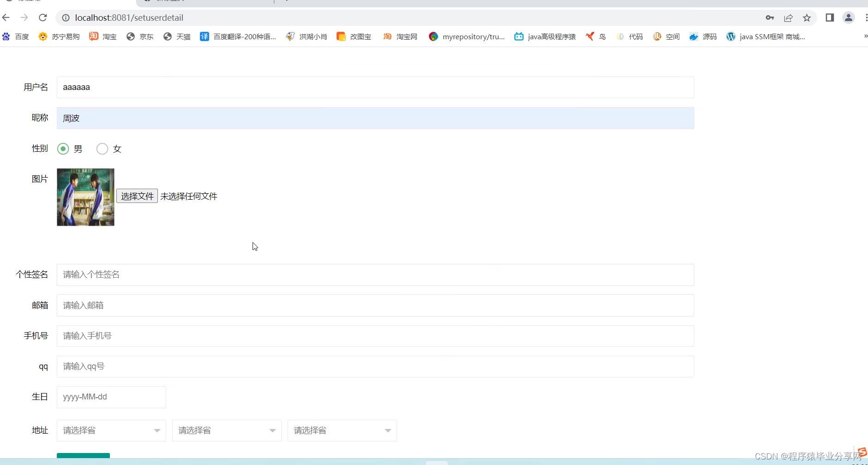Click 选择文件 button to upload image
Screen dimensions: 868x465
pos(137,196)
